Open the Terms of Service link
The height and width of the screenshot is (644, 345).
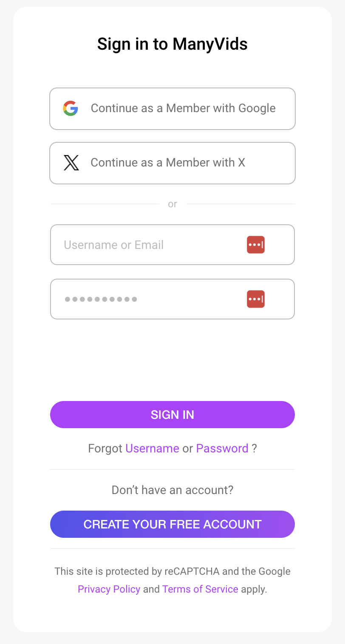(200, 589)
